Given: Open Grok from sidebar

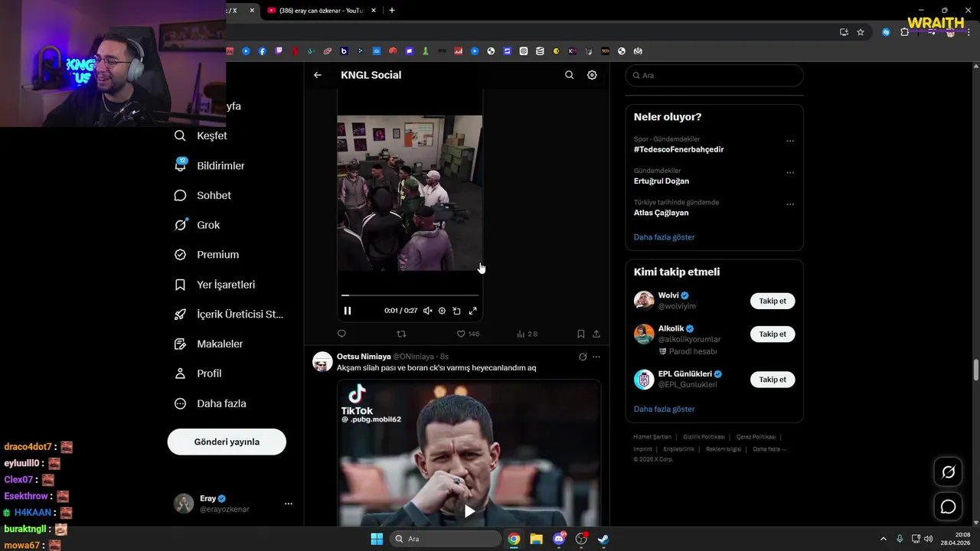Looking at the screenshot, I should pyautogui.click(x=198, y=225).
